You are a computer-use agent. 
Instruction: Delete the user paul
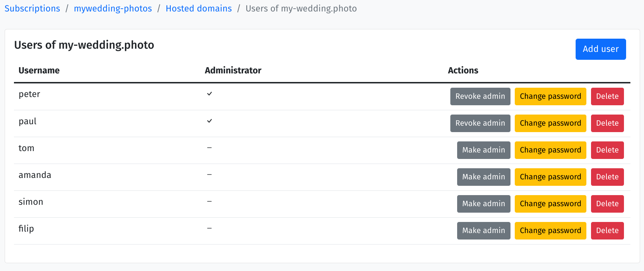point(607,123)
